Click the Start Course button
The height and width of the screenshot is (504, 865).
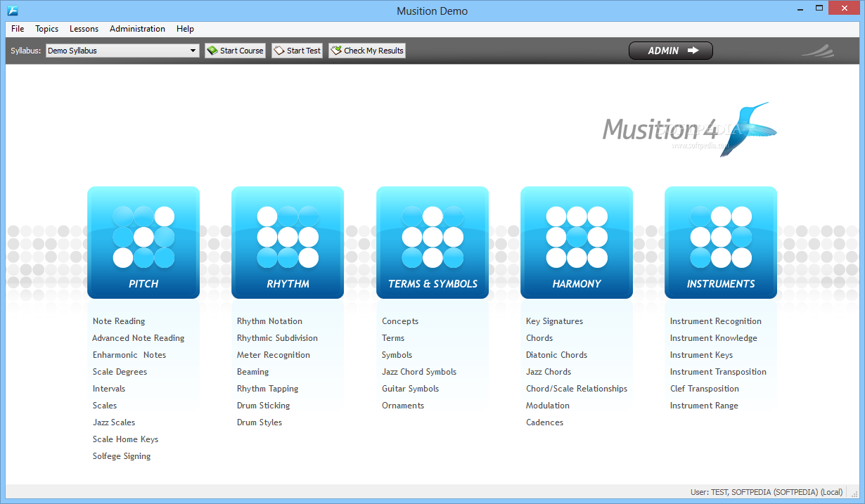click(x=235, y=51)
